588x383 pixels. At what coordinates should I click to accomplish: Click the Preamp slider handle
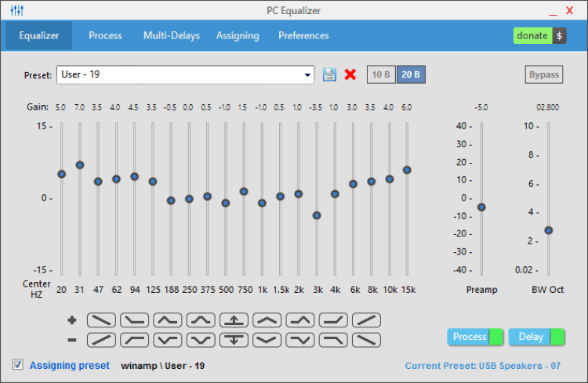tap(481, 208)
